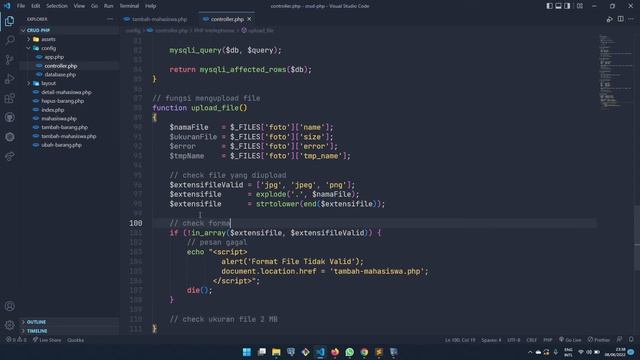
Task: Switch to the tambah-mahasiswa.php tab
Action: point(156,19)
